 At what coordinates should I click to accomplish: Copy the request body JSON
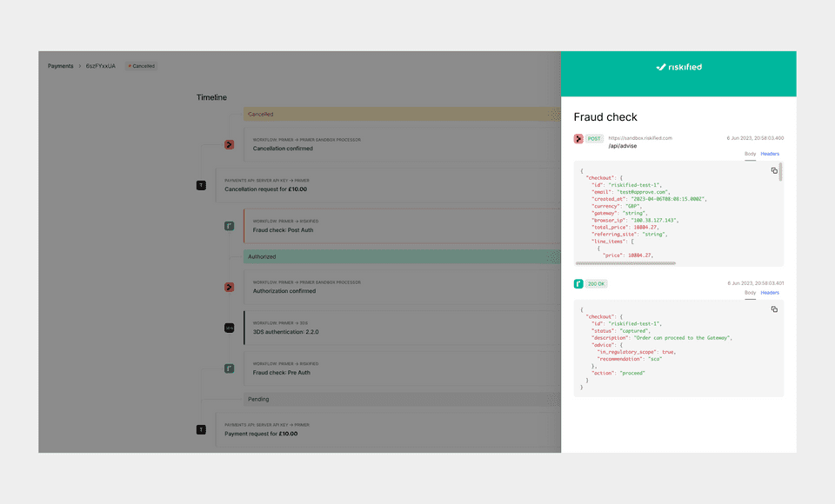tap(774, 171)
